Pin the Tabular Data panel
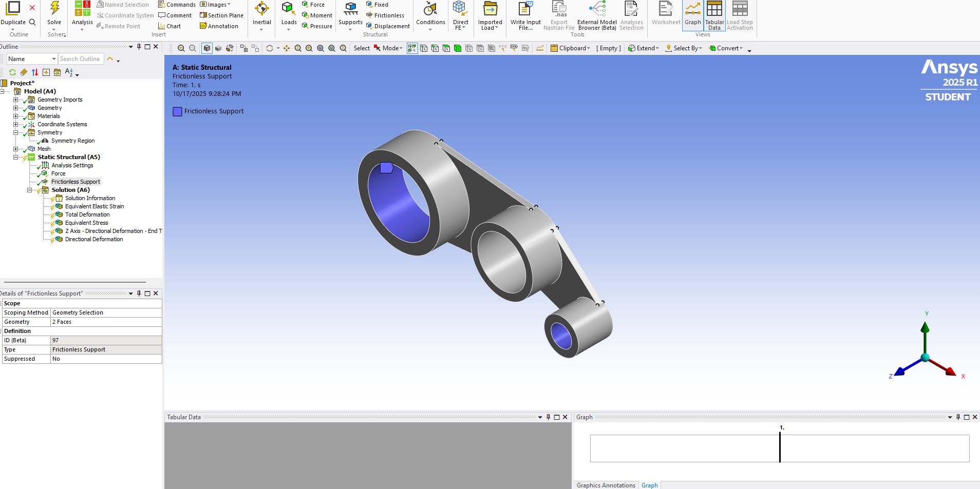 pos(548,417)
